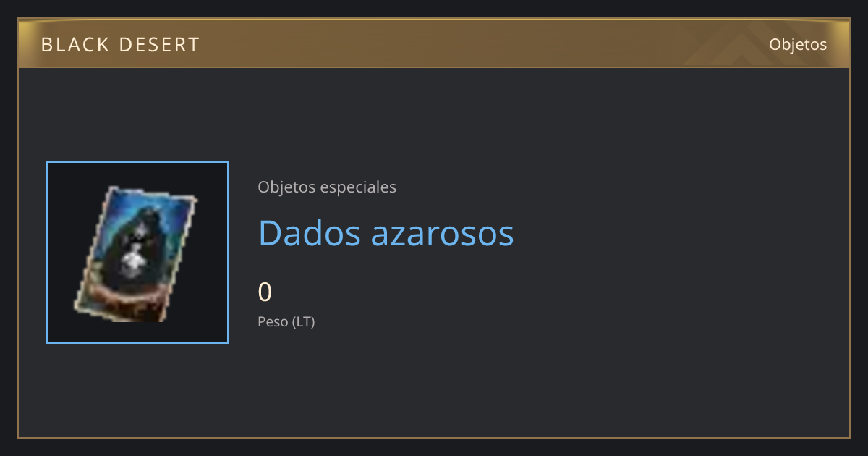Select the brown ribbon at the card's bottom
Image resolution: width=868 pixels, height=456 pixels.
coord(123,295)
